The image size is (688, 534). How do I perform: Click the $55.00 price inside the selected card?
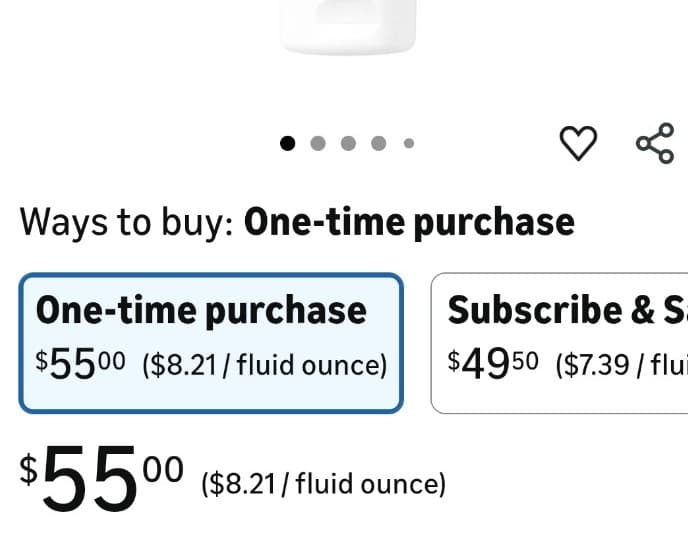pyautogui.click(x=81, y=363)
